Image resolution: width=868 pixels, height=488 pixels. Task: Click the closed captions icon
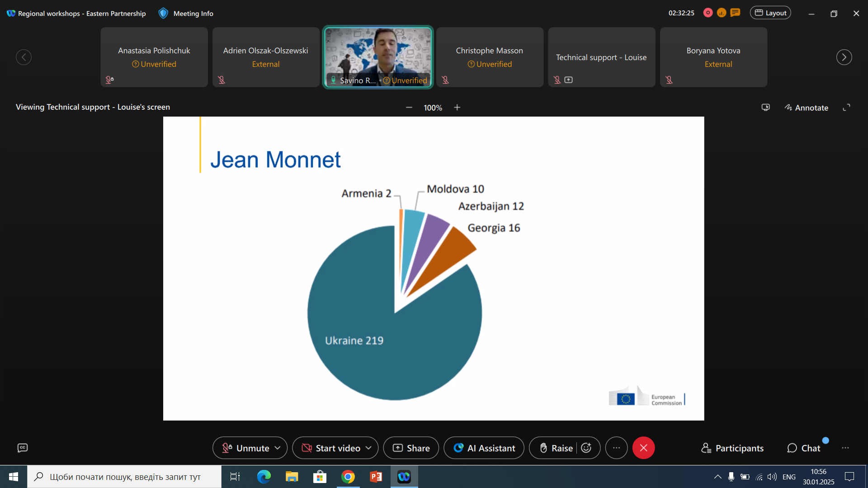coord(23,448)
